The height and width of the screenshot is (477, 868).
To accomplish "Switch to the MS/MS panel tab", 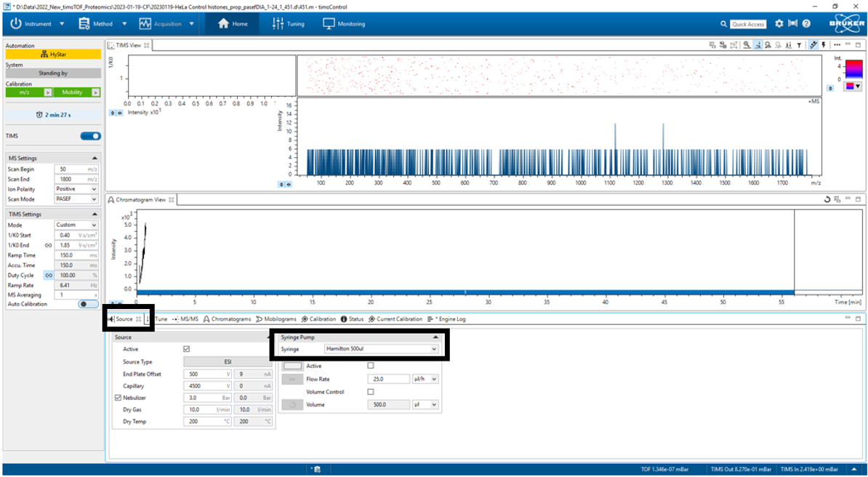I will click(185, 319).
